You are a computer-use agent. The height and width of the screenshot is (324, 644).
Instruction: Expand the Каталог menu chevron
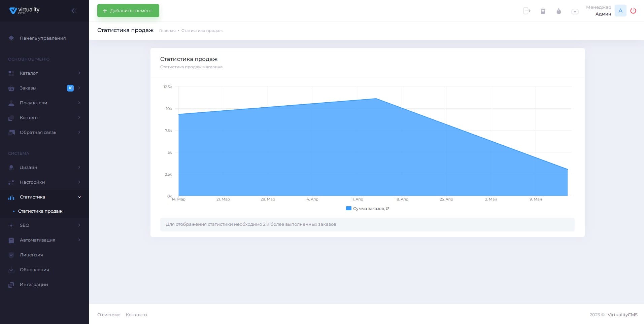pyautogui.click(x=79, y=73)
